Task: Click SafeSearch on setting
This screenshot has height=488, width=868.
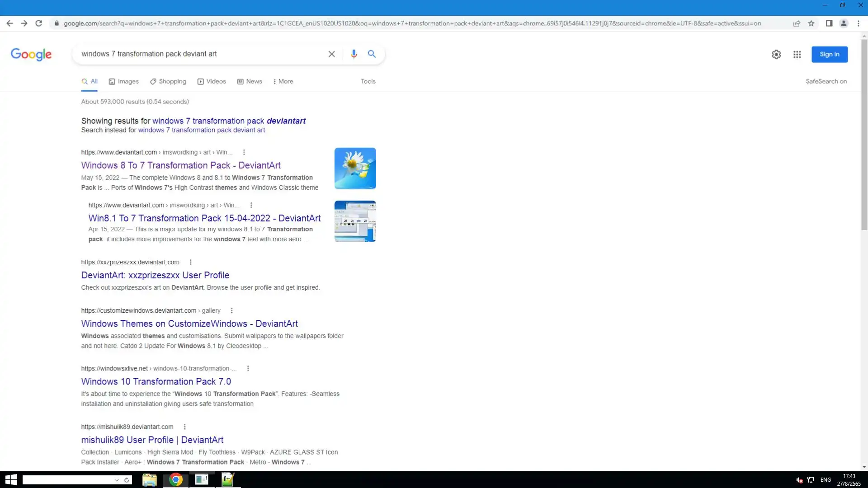Action: pos(826,81)
